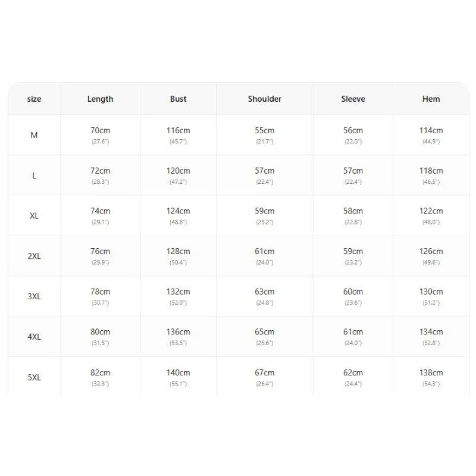Select the 2XL size row label
476x476 pixels.
coord(34,256)
